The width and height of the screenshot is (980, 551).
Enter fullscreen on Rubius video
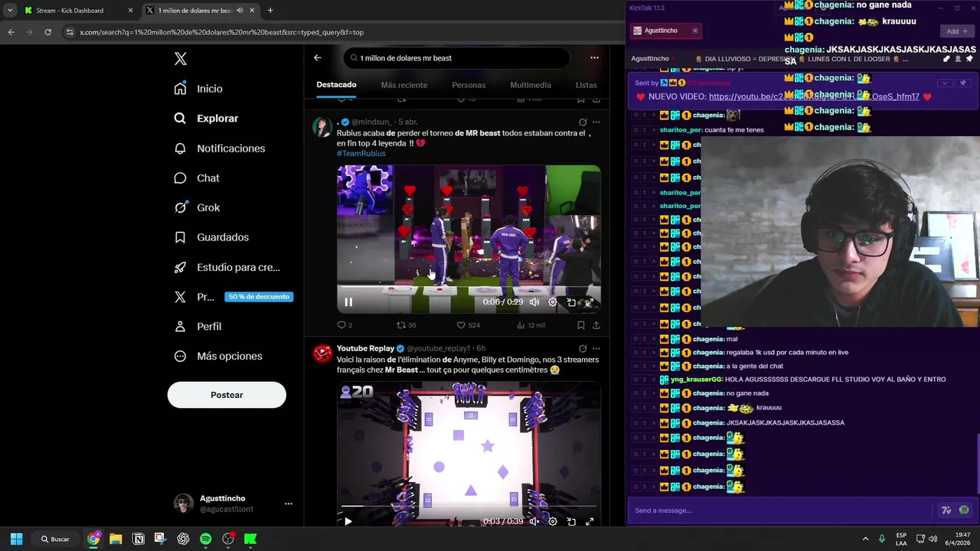coord(590,302)
